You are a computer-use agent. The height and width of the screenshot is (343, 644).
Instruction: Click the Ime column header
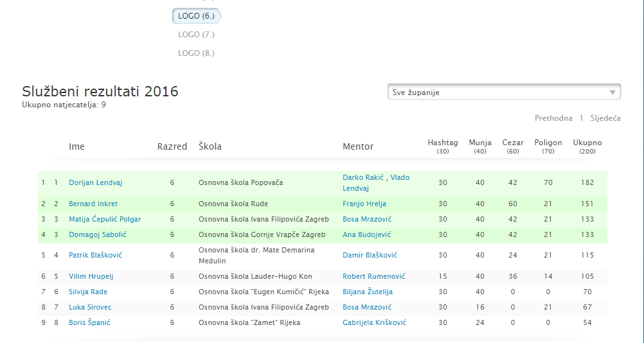click(x=76, y=146)
